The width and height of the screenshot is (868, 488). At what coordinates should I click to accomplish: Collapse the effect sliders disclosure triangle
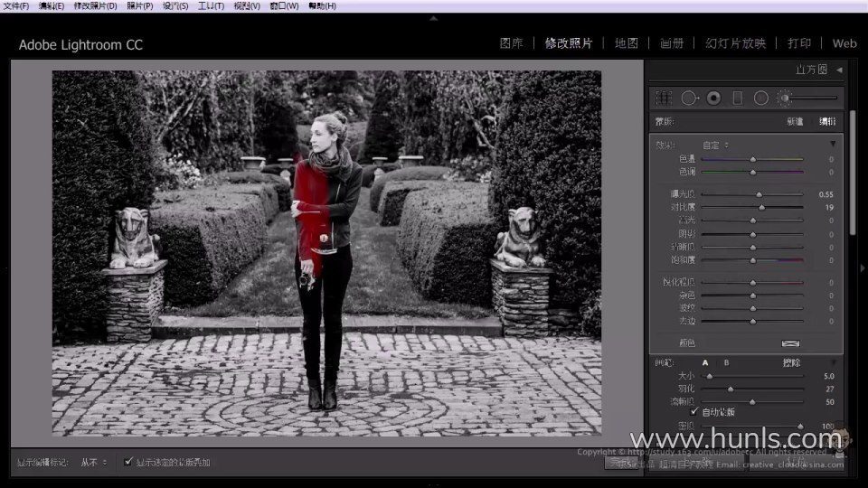pos(833,144)
